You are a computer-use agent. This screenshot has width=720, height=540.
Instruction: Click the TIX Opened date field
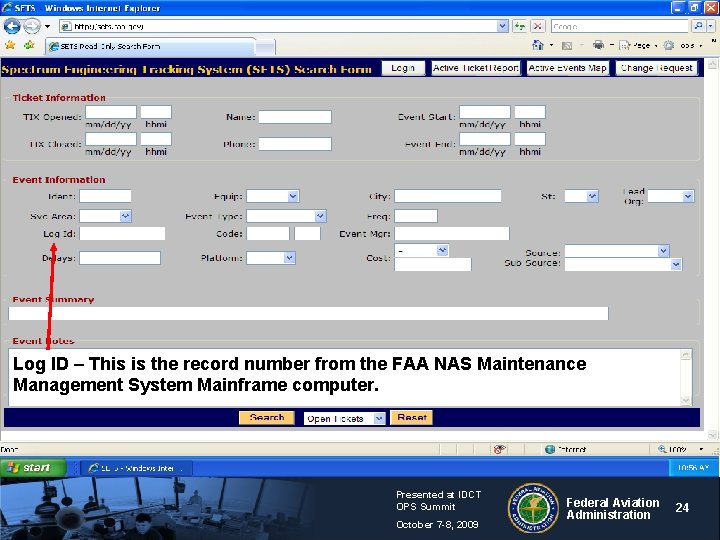tap(111, 112)
